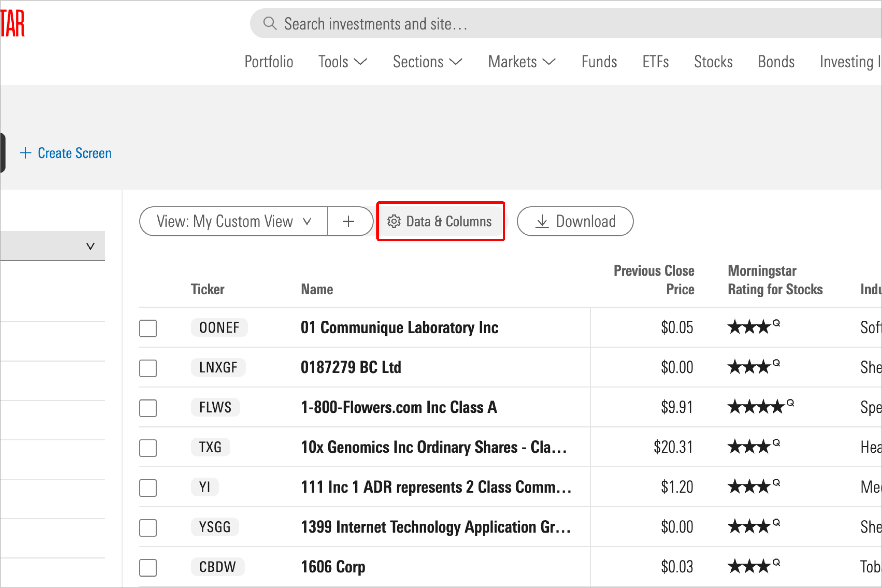Open 1-800-Flowers.com Inc Class A

(399, 407)
